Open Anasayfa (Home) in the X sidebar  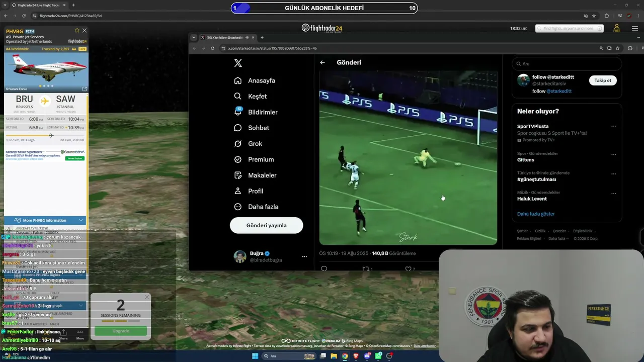[255, 80]
